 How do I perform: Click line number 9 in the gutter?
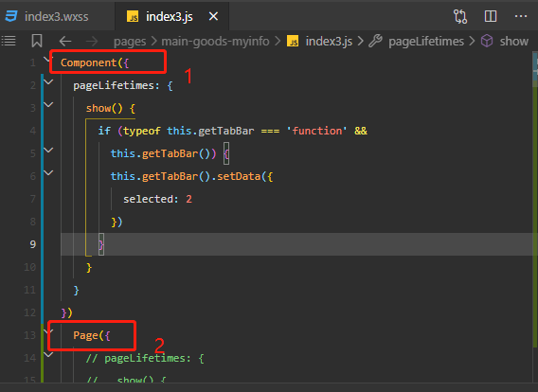[x=32, y=244]
